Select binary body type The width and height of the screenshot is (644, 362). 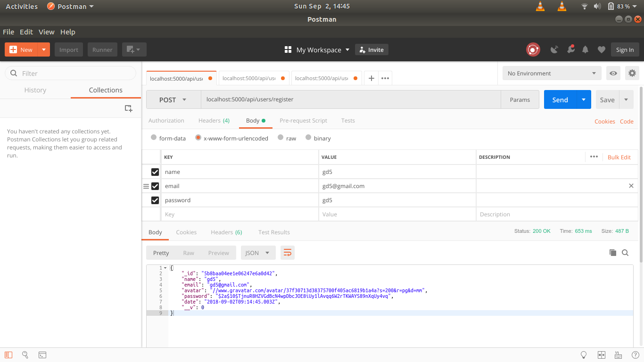pos(308,138)
